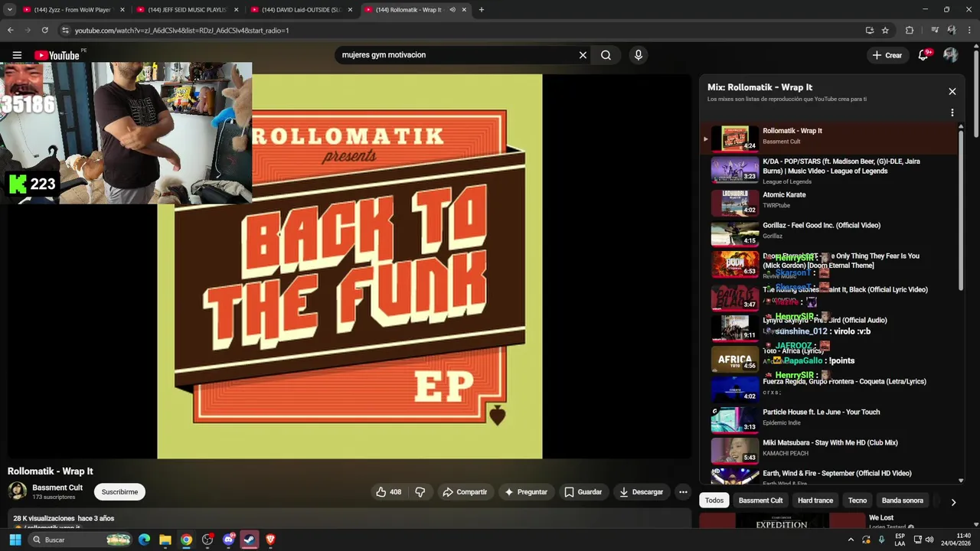980x551 pixels.
Task: Open Microsoft Edge from taskbar
Action: click(144, 540)
